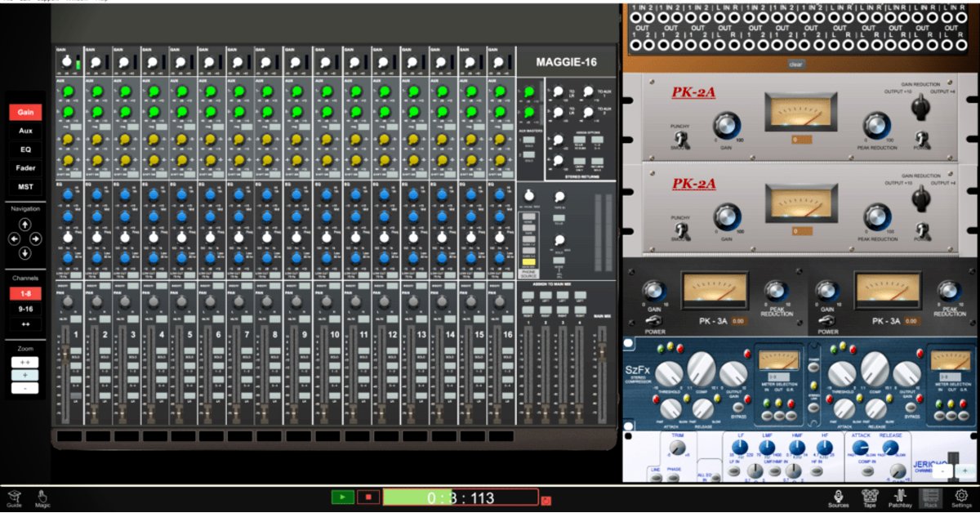Screen dimensions: 980x513
Task: Click the Zoom - button
Action: (x=25, y=388)
